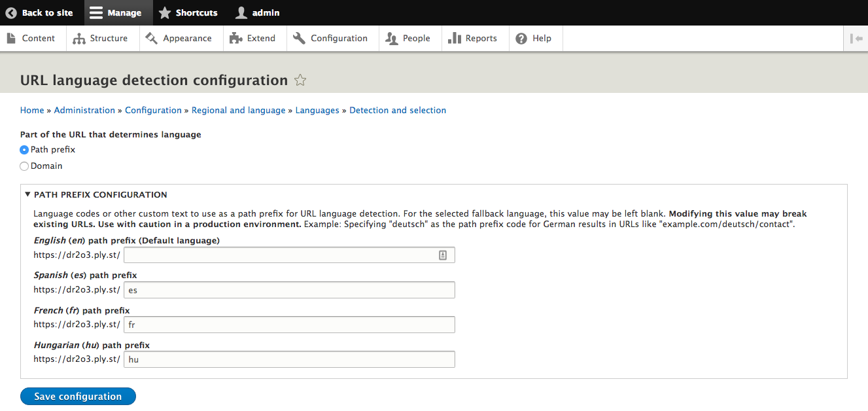Click into the Spanish path prefix field
The width and height of the screenshot is (868, 411).
[x=288, y=290]
